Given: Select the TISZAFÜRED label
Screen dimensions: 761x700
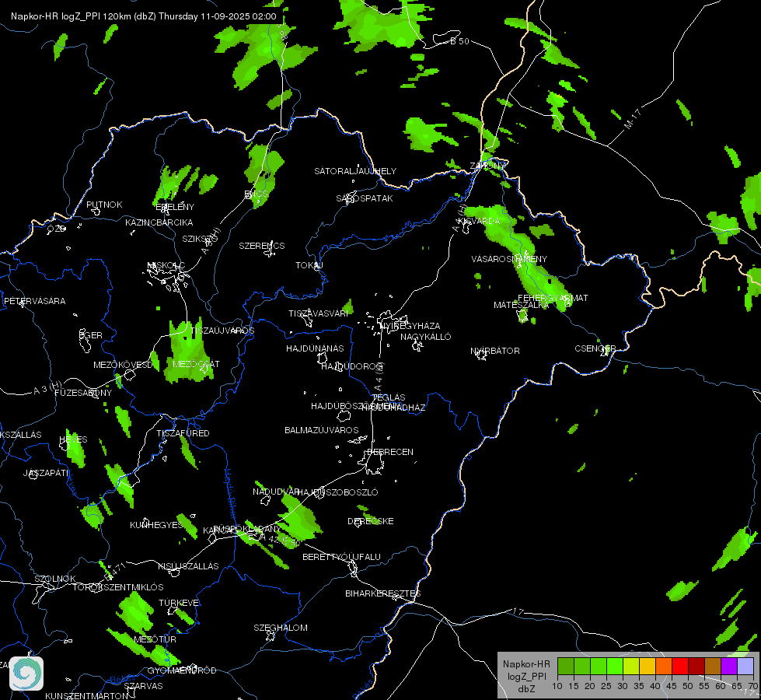Looking at the screenshot, I should coord(183,432).
